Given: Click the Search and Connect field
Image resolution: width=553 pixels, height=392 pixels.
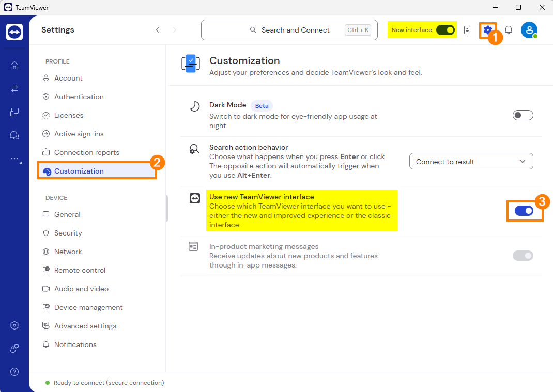Looking at the screenshot, I should (x=289, y=30).
